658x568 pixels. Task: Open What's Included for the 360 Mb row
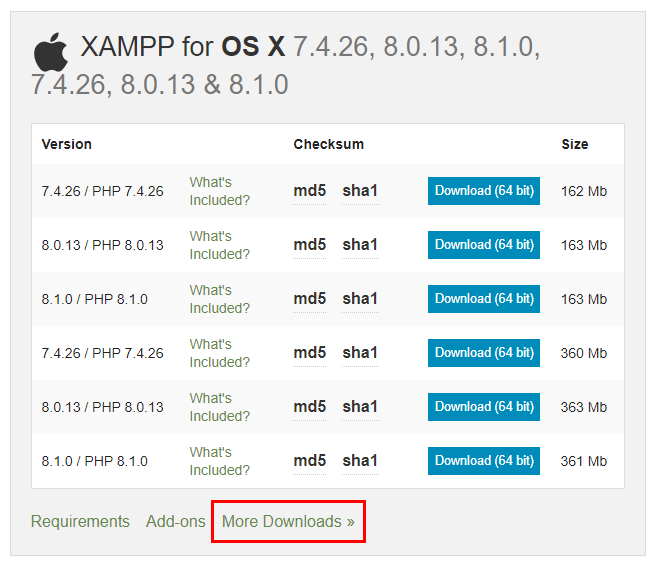[x=219, y=353]
